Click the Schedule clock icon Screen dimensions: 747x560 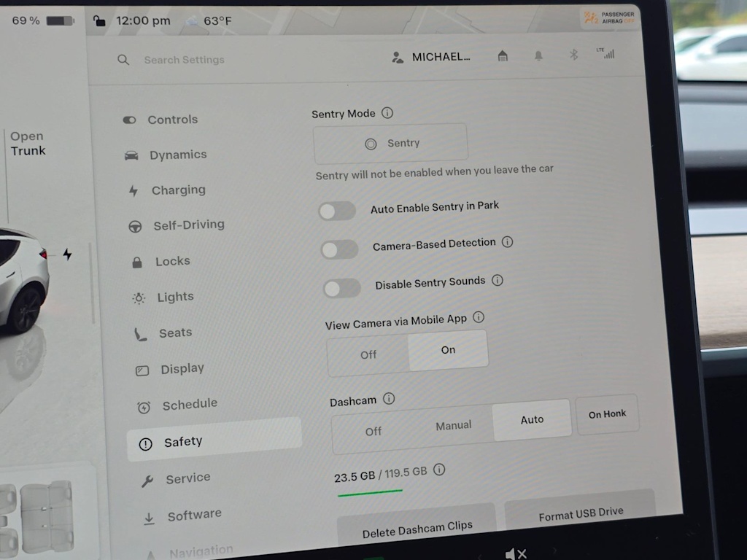[144, 407]
